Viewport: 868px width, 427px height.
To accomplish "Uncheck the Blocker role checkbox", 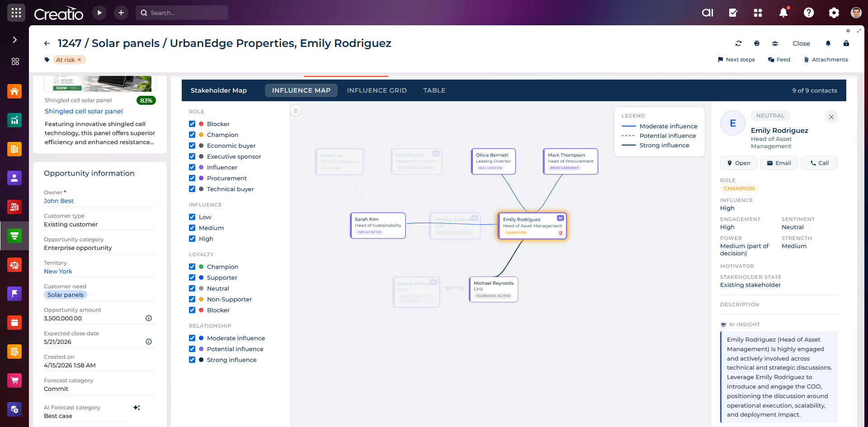I will tap(192, 124).
